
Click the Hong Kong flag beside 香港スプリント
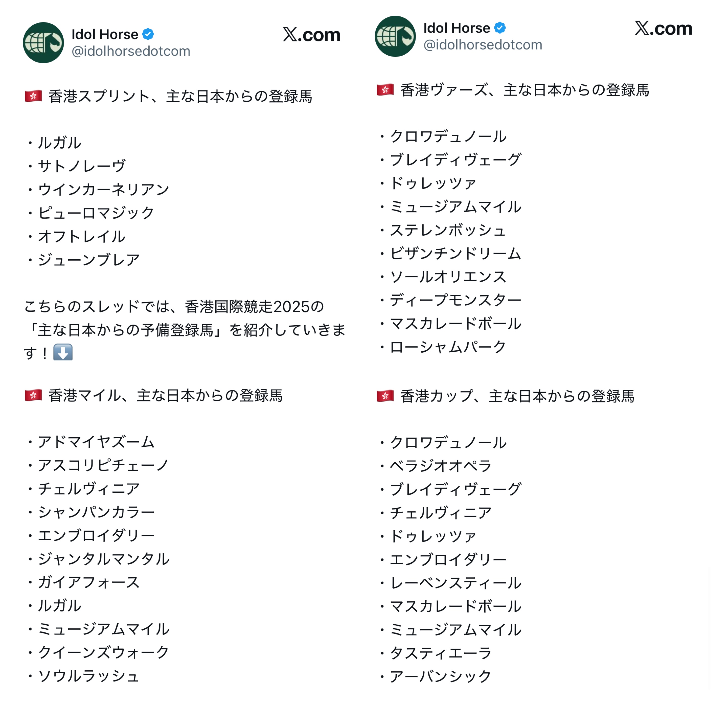tap(33, 96)
